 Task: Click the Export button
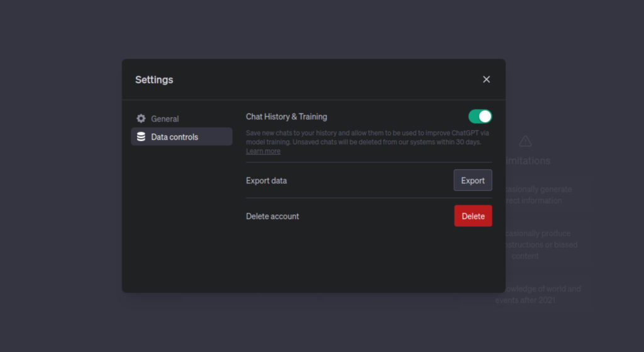(x=473, y=180)
